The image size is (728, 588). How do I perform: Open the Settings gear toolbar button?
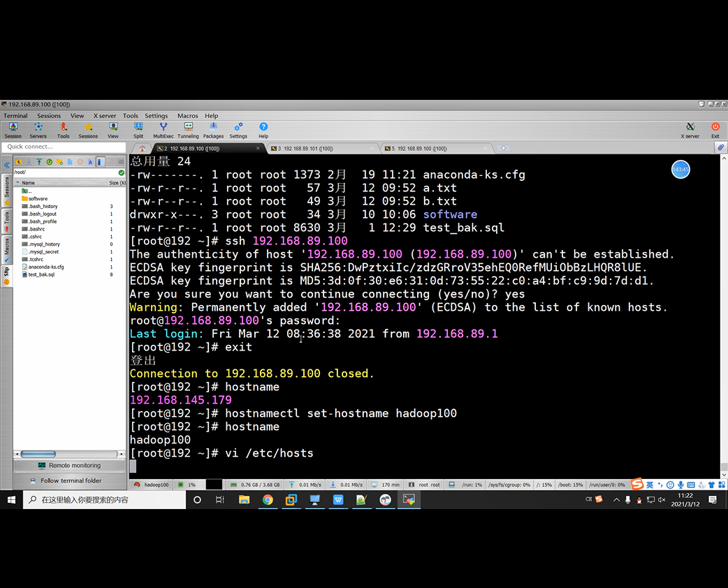[x=238, y=130]
